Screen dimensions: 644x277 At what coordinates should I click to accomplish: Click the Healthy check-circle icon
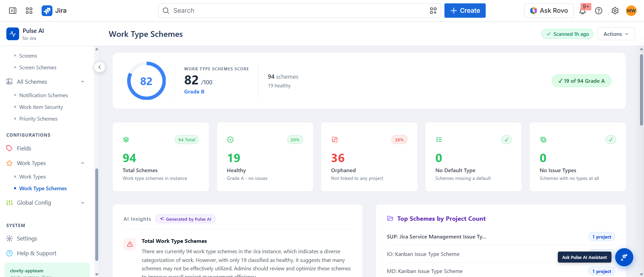point(230,140)
